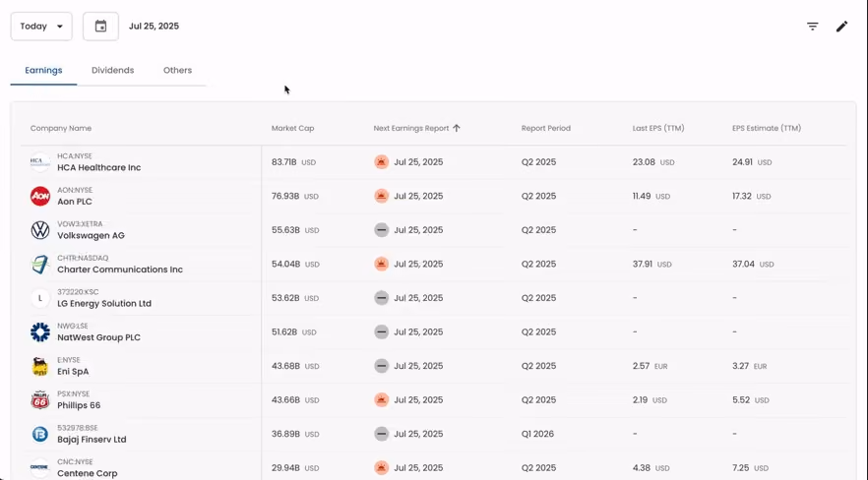Select the 51.62B market cap value
The image size is (868, 480).
pyautogui.click(x=284, y=331)
